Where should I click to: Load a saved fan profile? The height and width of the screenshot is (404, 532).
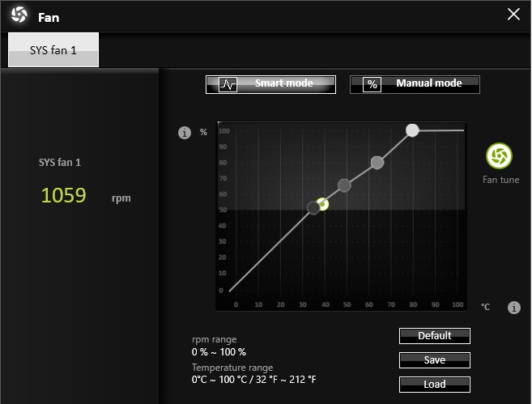(434, 384)
